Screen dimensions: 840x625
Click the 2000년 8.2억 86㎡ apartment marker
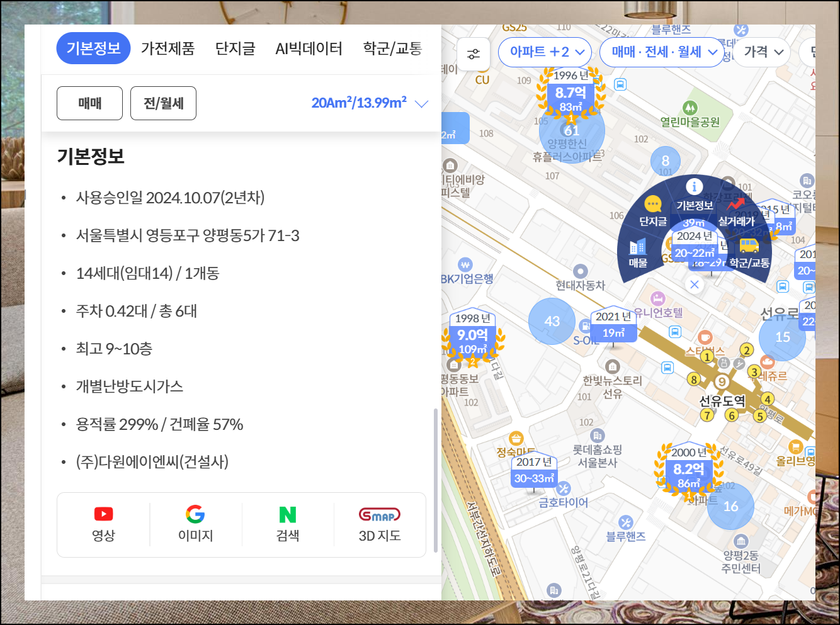coord(688,471)
